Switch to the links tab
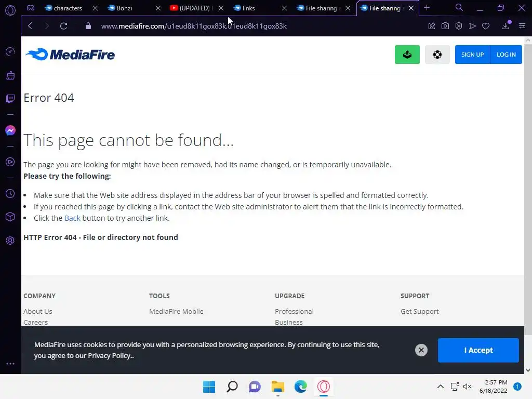532x399 pixels. [249, 8]
